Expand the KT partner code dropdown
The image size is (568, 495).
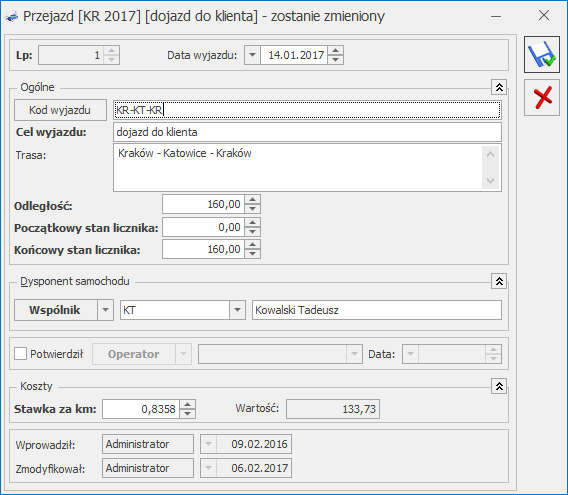237,310
